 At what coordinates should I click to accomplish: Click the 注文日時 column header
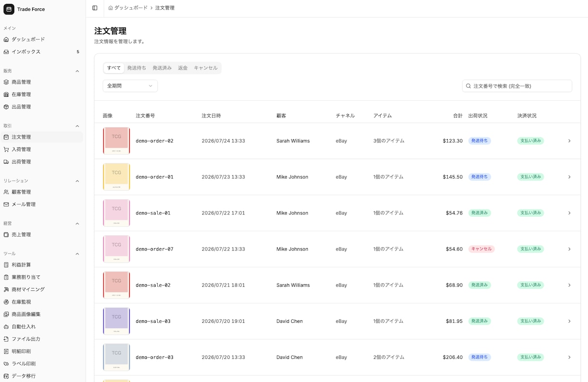coord(211,116)
